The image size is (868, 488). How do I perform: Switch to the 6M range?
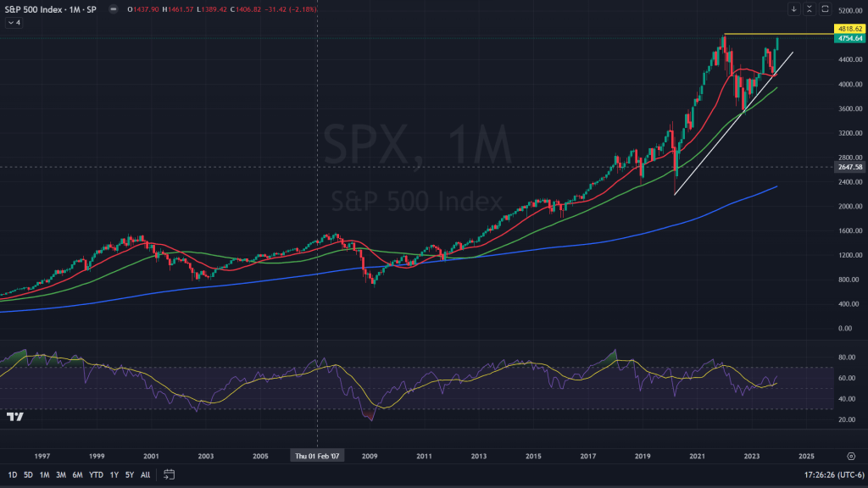coord(77,474)
